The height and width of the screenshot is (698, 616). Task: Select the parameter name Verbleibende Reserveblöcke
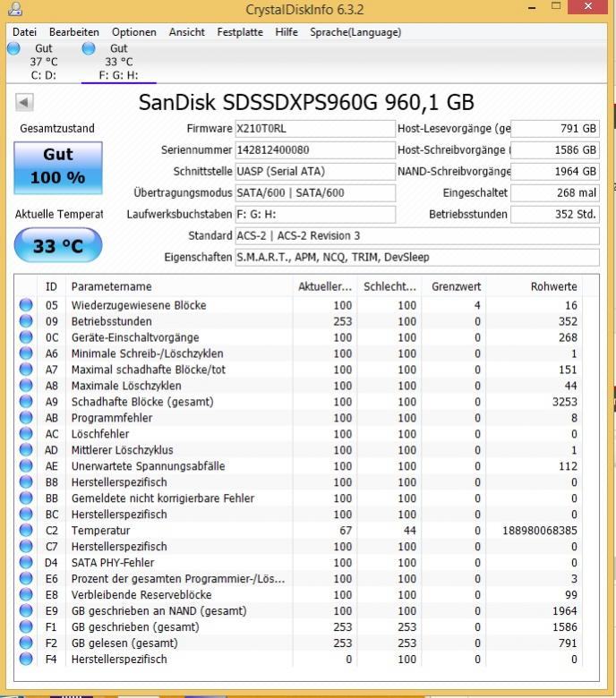tap(141, 595)
